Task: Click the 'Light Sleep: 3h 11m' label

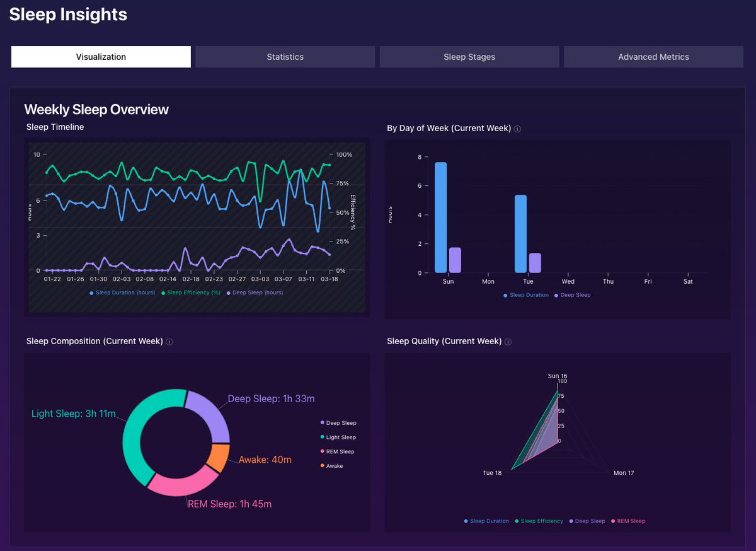Action: point(74,414)
